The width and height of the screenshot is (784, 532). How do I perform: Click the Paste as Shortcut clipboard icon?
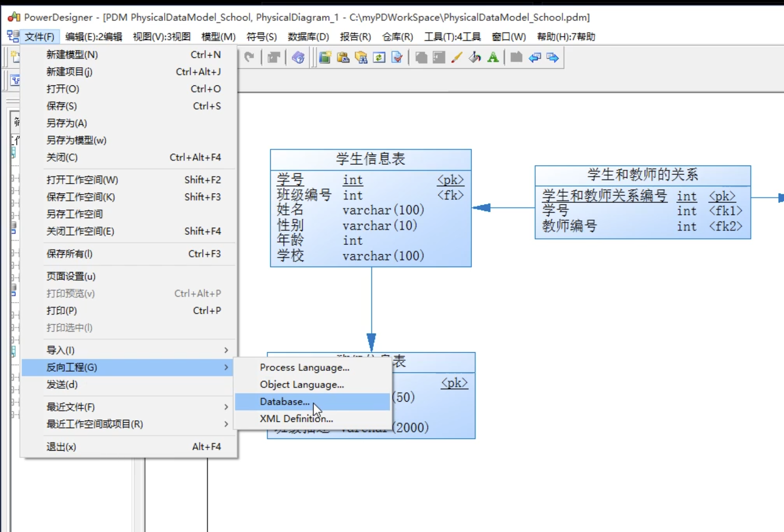[343, 57]
